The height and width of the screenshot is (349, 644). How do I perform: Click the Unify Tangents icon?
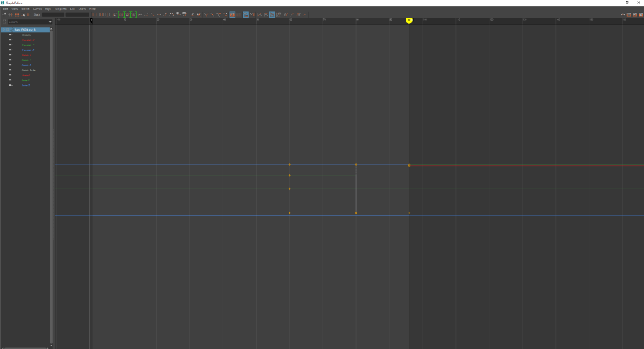(212, 14)
